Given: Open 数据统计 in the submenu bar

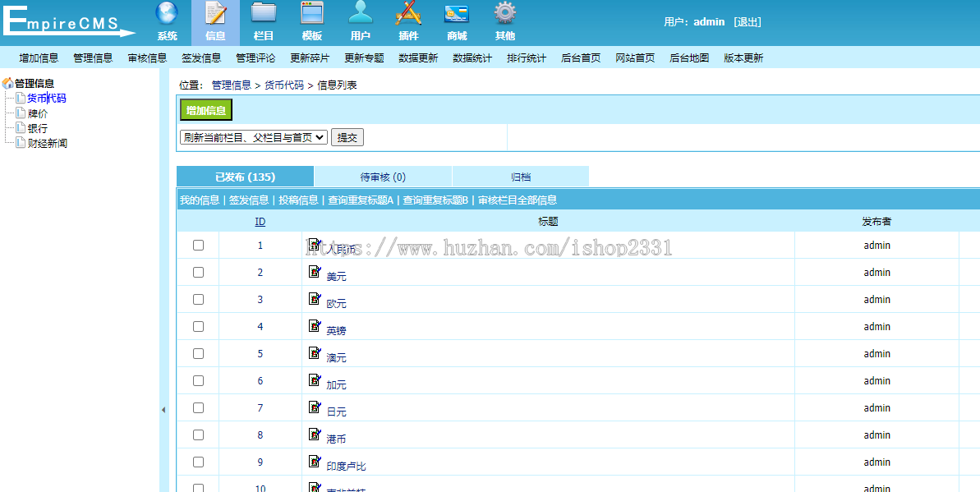Looking at the screenshot, I should coord(472,57).
